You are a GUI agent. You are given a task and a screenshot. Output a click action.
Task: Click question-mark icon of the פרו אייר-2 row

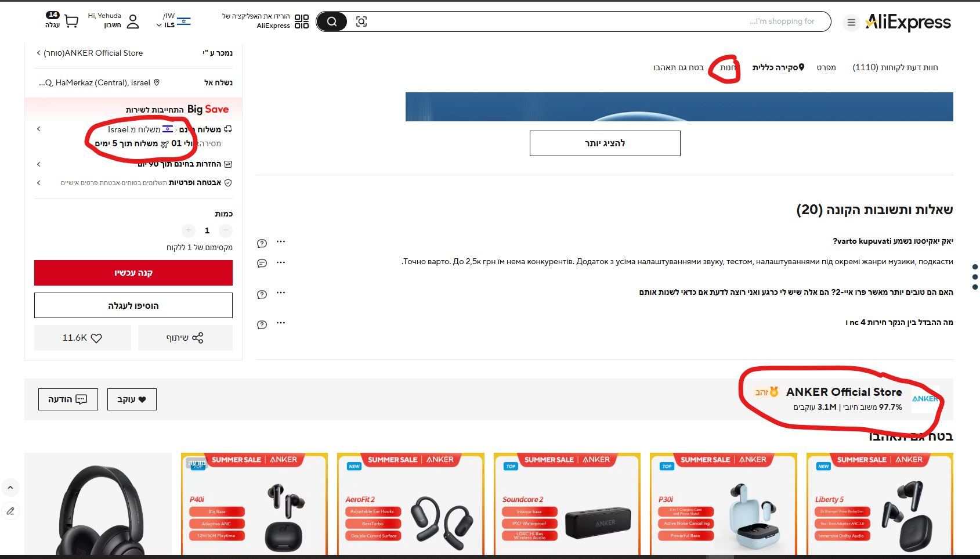[262, 294]
